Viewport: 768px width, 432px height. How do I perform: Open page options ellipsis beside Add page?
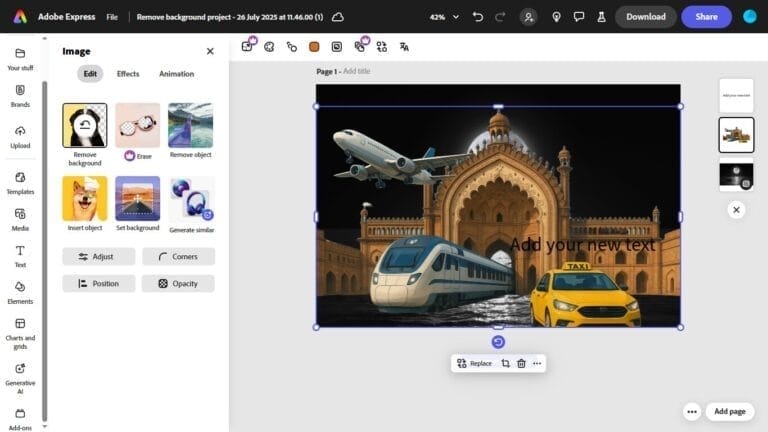(691, 411)
